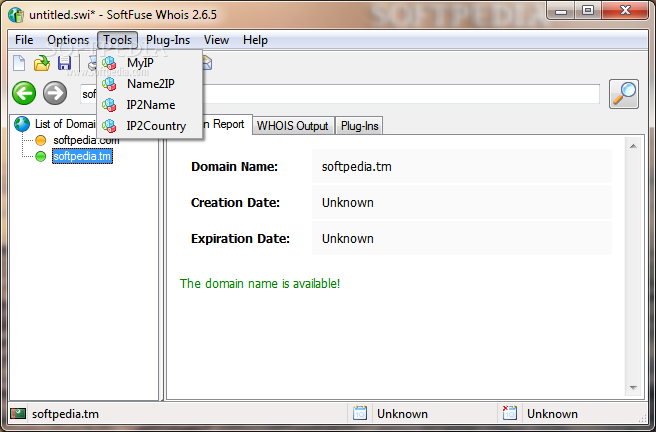The image size is (656, 432).
Task: Click the 'Domain Name:' label
Action: 234,167
